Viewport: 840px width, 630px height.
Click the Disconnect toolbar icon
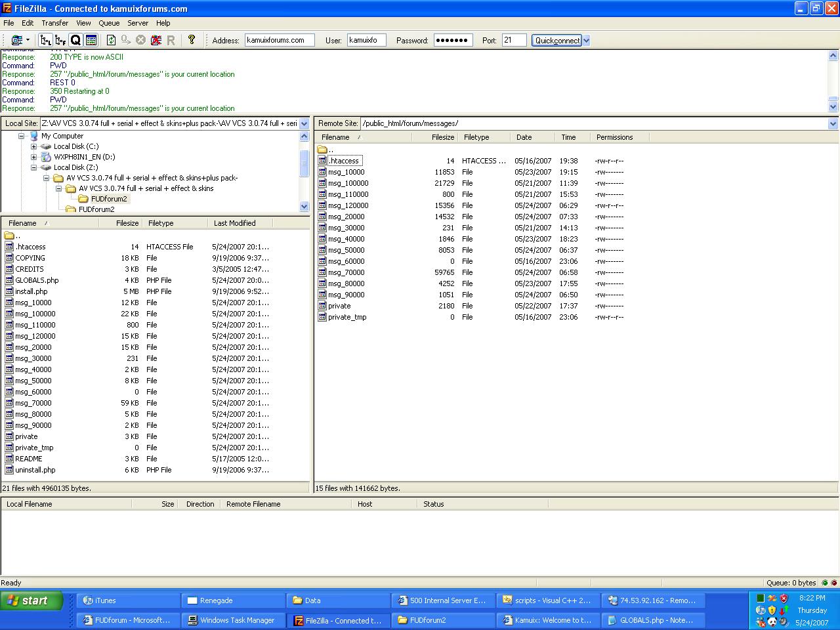coord(156,40)
